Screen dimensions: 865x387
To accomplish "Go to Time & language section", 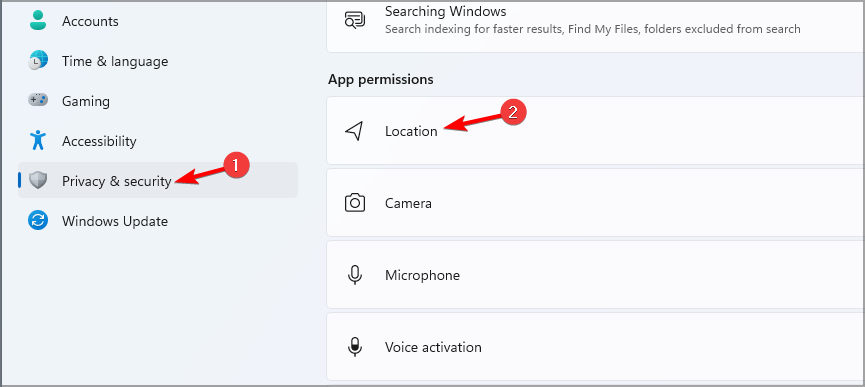I will tap(158, 61).
